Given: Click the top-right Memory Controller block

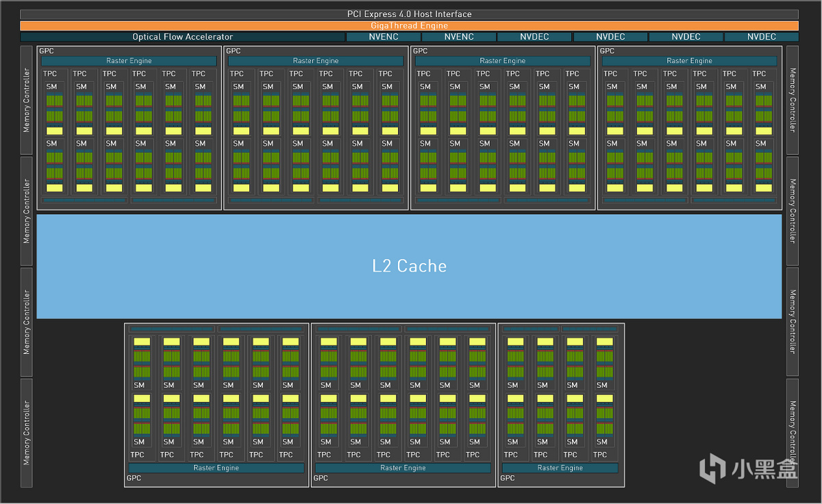Looking at the screenshot, I should tap(793, 100).
